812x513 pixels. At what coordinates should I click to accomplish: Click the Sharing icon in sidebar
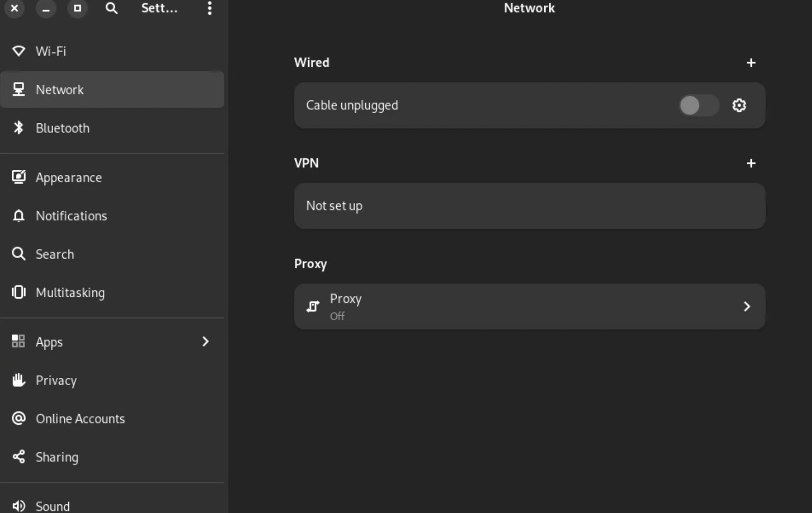(x=19, y=456)
